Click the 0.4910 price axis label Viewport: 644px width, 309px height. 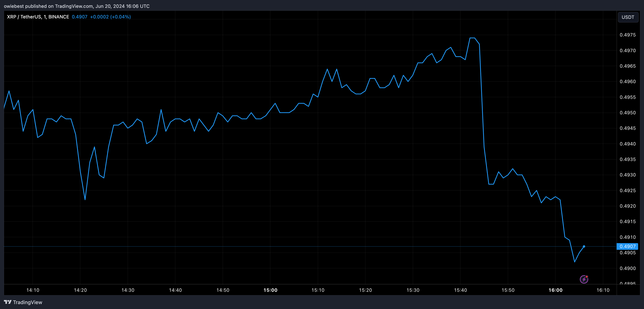coord(628,237)
